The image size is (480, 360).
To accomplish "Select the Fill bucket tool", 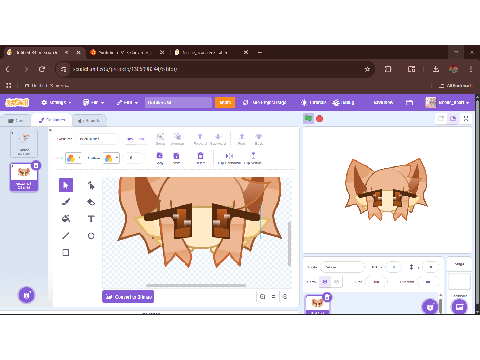I will tap(66, 219).
